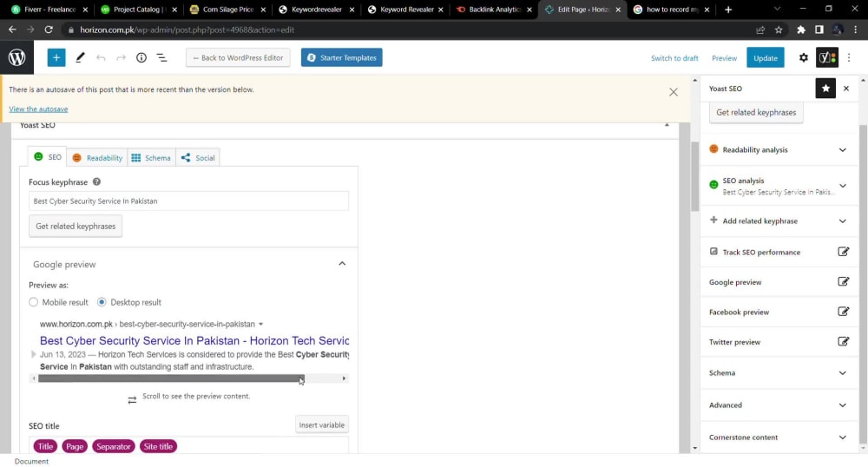Click the Document breadcrumb
The width and height of the screenshot is (868, 467).
point(31,461)
